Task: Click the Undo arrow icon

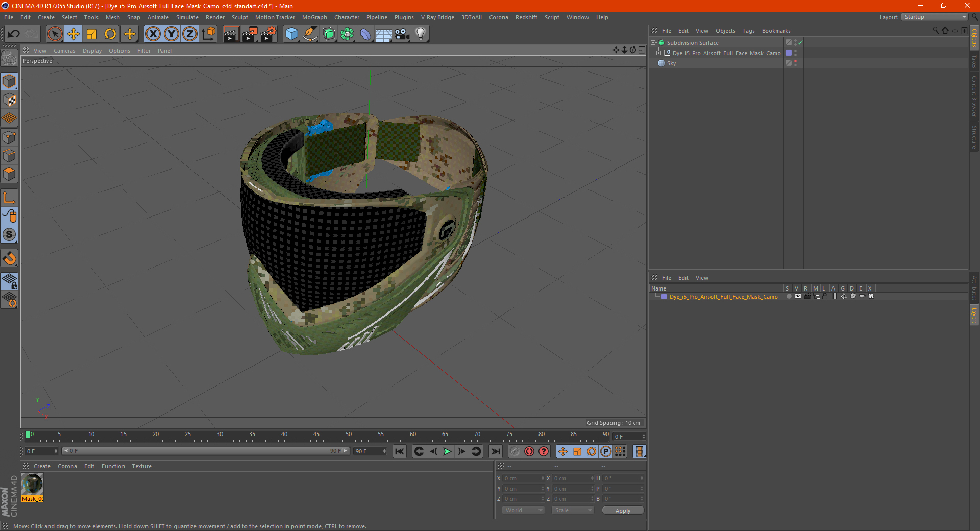Action: [14, 34]
